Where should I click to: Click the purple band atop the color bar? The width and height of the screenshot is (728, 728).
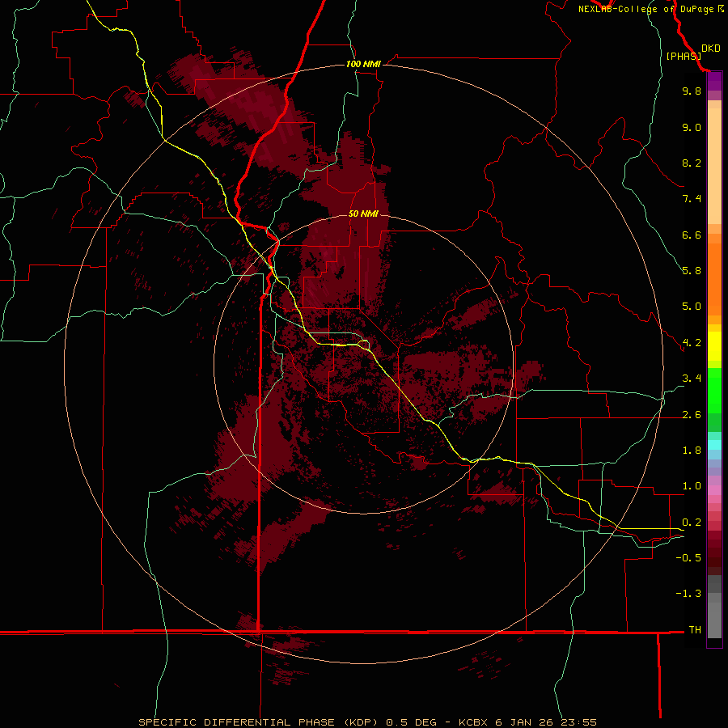coord(714,81)
